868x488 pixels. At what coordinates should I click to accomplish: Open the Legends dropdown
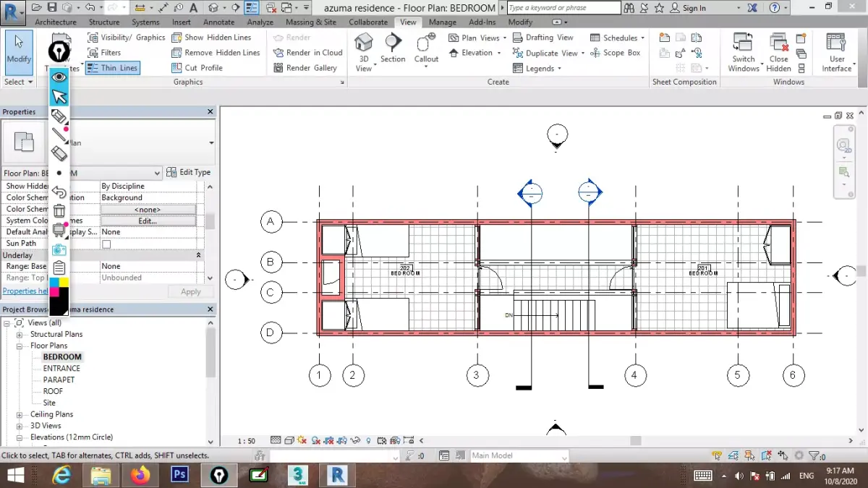click(537, 68)
